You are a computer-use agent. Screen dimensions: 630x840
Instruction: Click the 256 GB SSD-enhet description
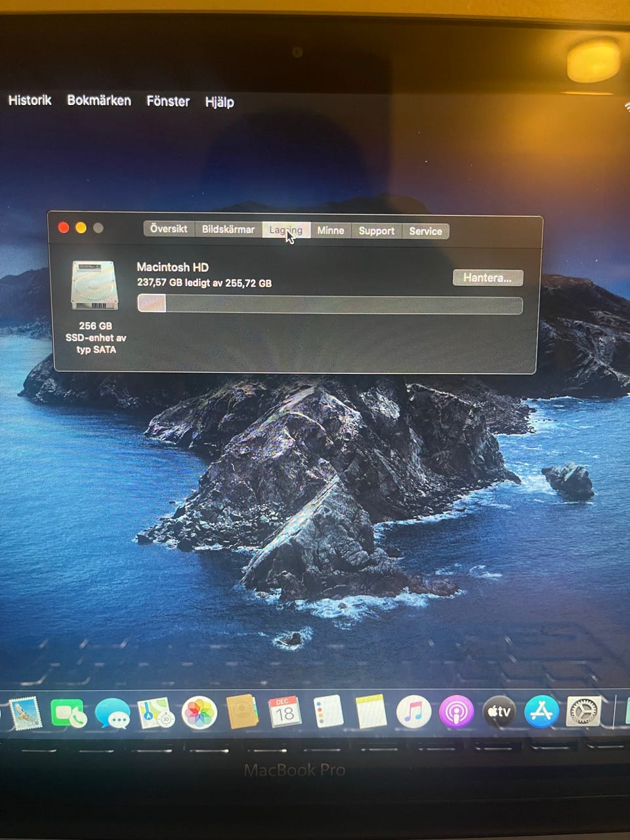pos(96,338)
